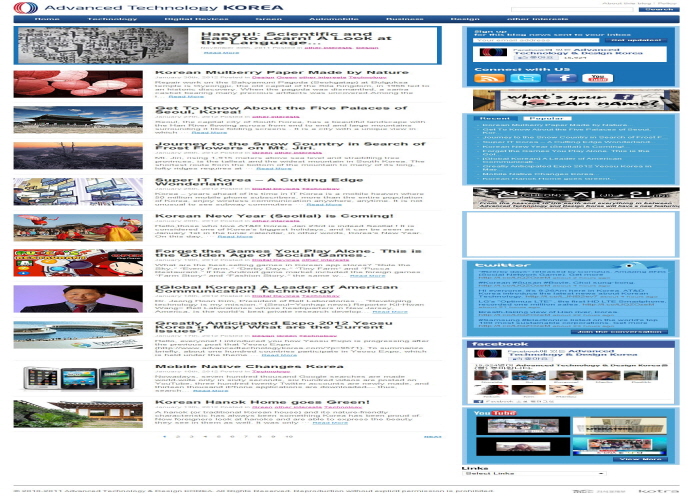Open the Twitter connect icon
Viewport: 700px width, 500px height.
pyautogui.click(x=525, y=78)
